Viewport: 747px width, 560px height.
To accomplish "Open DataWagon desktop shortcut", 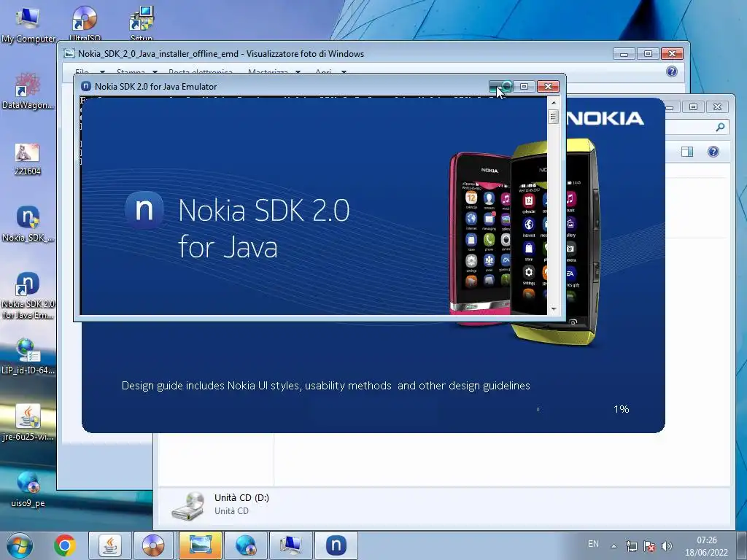I will pyautogui.click(x=28, y=90).
